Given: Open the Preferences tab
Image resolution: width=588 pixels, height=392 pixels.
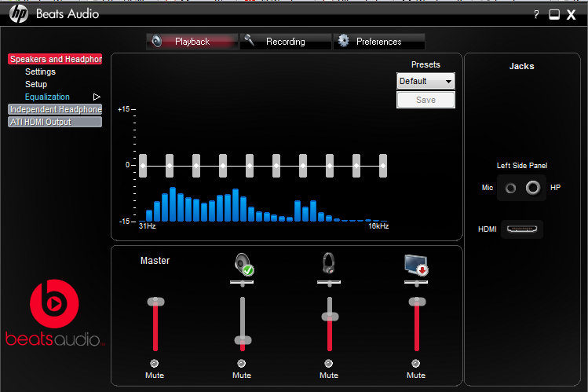Looking at the screenshot, I should 379,42.
